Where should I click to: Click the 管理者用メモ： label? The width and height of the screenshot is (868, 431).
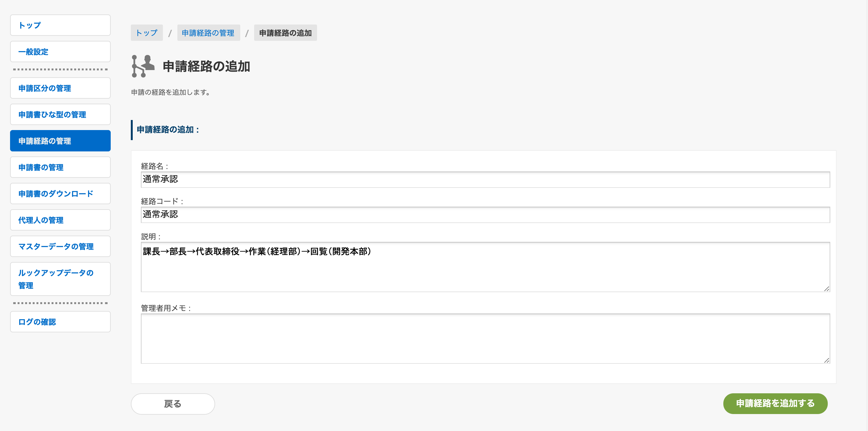166,308
